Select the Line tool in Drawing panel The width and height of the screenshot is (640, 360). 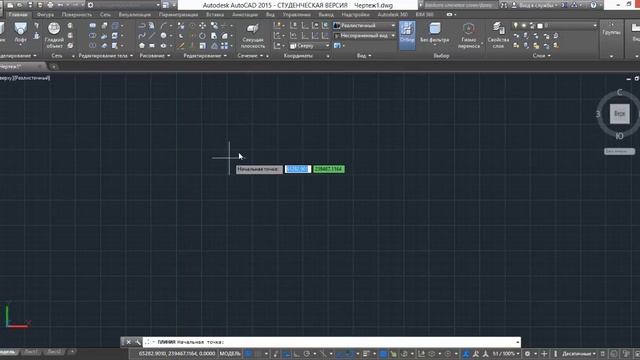151,36
